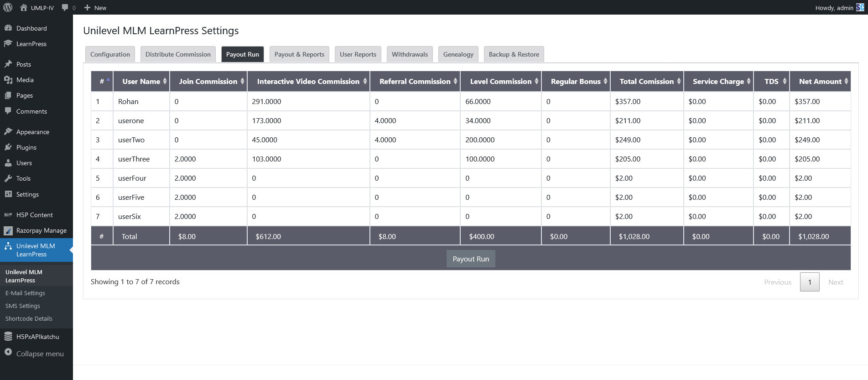Viewport: 868px width, 380px height.
Task: Click the Payout Run button below the table
Action: pos(471,259)
